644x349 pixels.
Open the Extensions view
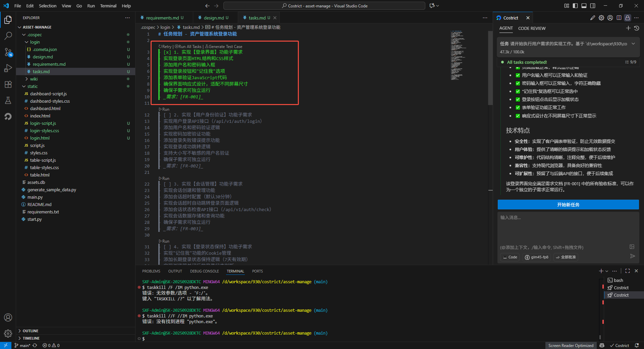tap(8, 84)
